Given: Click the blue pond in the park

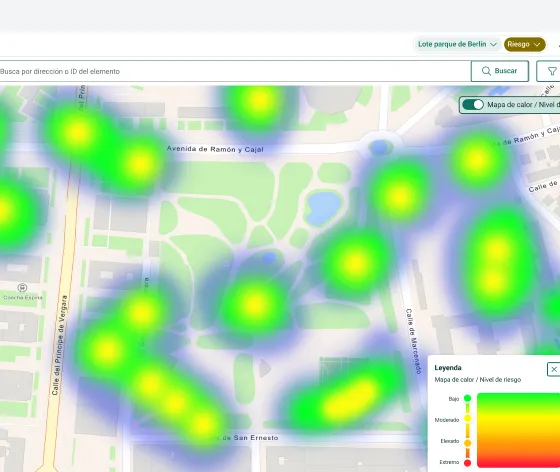Looking at the screenshot, I should point(323,208).
